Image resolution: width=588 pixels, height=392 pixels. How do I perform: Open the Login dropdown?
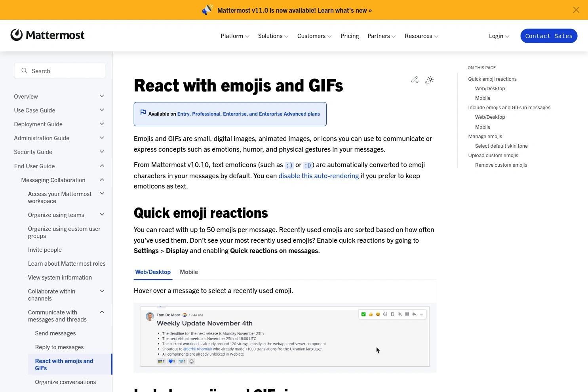499,36
